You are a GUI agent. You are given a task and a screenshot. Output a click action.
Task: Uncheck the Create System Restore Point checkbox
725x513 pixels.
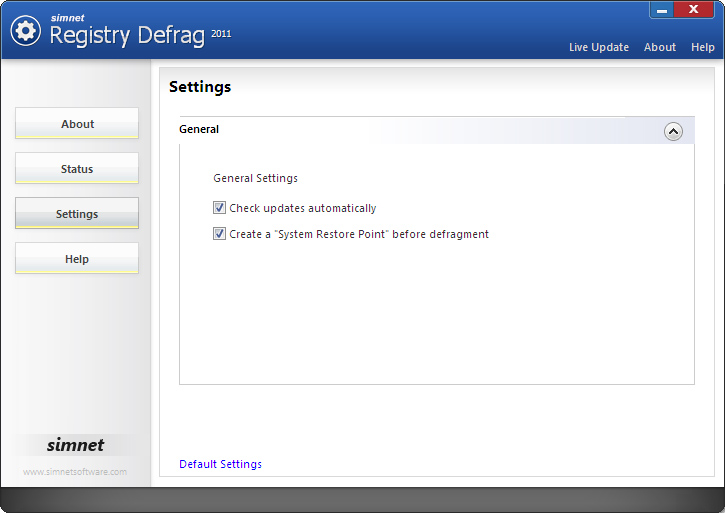point(220,234)
